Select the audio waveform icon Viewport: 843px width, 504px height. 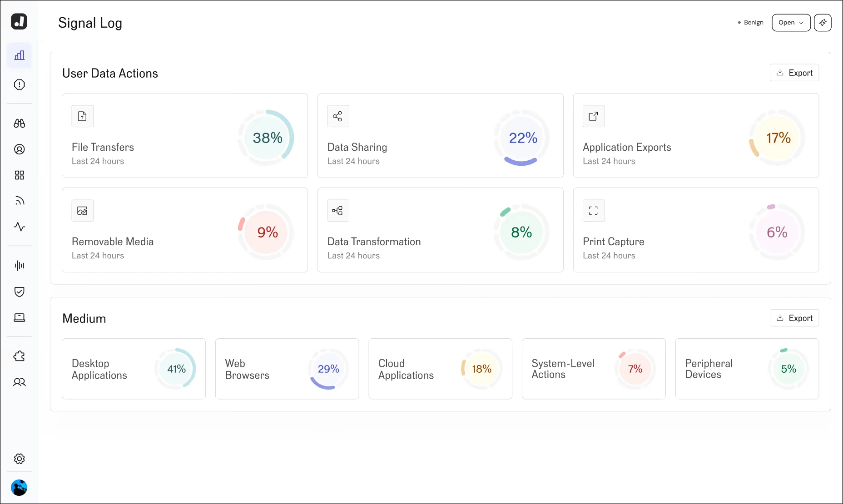pos(20,266)
